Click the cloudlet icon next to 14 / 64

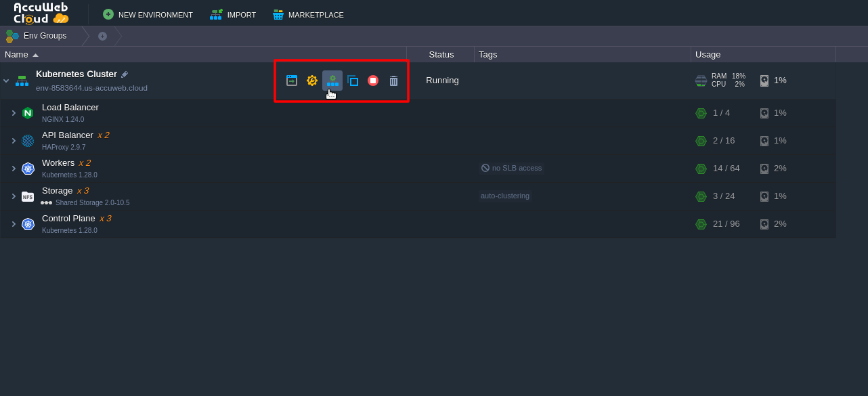[701, 169]
